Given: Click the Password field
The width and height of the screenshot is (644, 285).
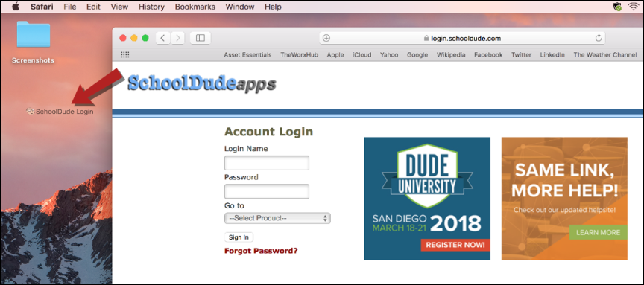Looking at the screenshot, I should [x=267, y=191].
